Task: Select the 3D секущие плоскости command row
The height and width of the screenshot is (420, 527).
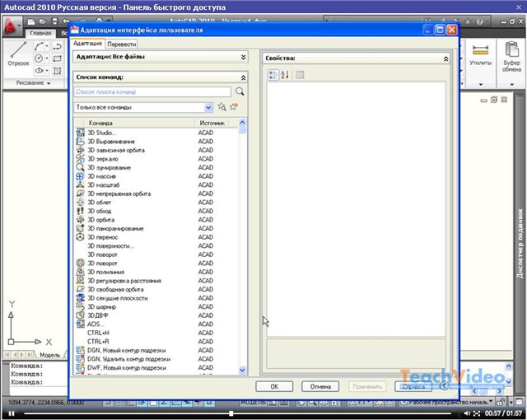Action: [x=156, y=298]
